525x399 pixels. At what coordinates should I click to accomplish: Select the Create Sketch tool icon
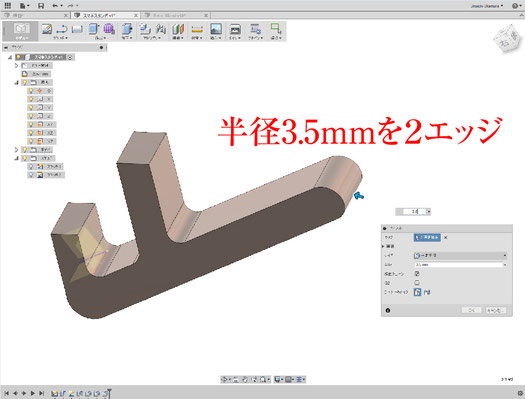click(x=47, y=29)
